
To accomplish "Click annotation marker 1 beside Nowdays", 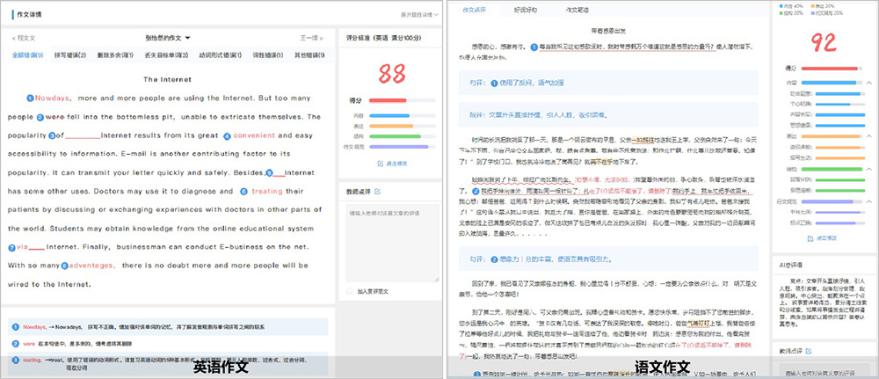I will (x=30, y=98).
